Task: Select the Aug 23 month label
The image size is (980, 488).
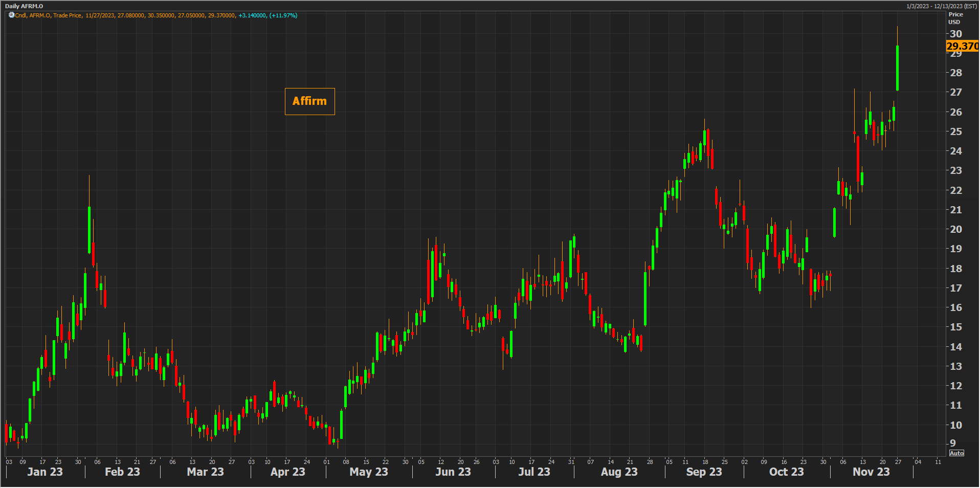Action: pyautogui.click(x=619, y=472)
